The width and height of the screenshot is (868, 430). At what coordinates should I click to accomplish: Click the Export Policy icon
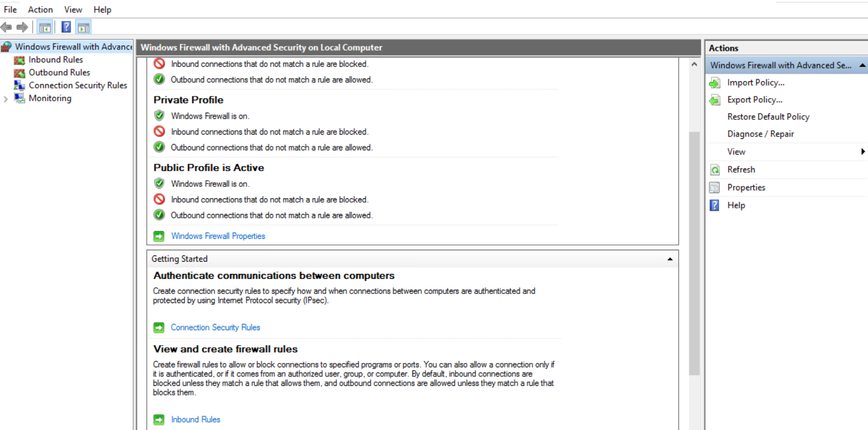pos(714,100)
